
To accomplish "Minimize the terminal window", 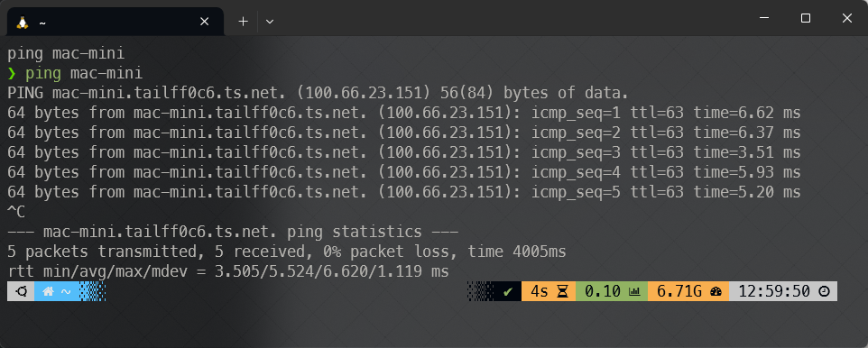I will coord(764,18).
